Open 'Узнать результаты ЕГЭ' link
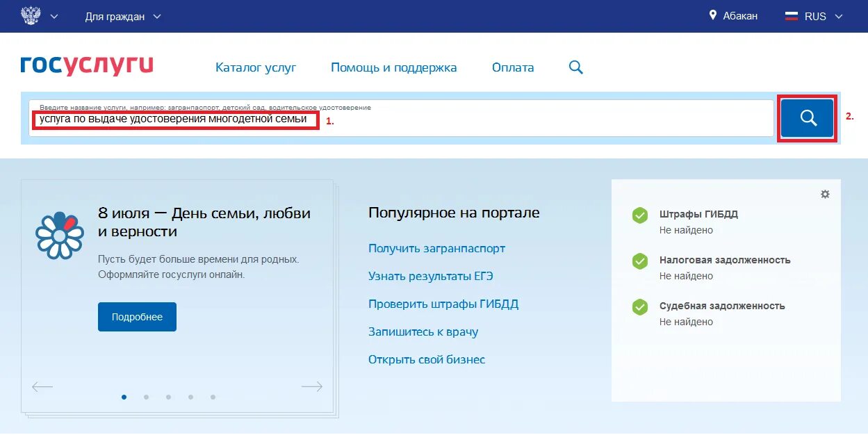 pyautogui.click(x=431, y=276)
